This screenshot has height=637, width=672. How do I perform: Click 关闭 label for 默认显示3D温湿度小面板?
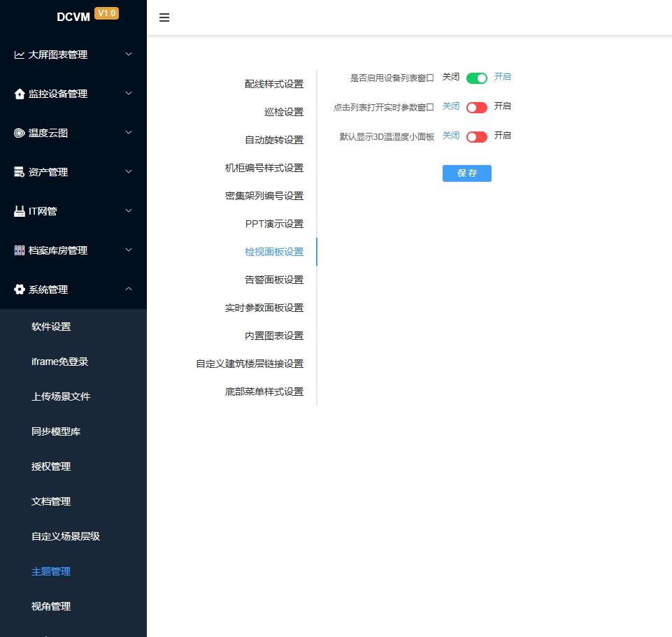coord(451,136)
